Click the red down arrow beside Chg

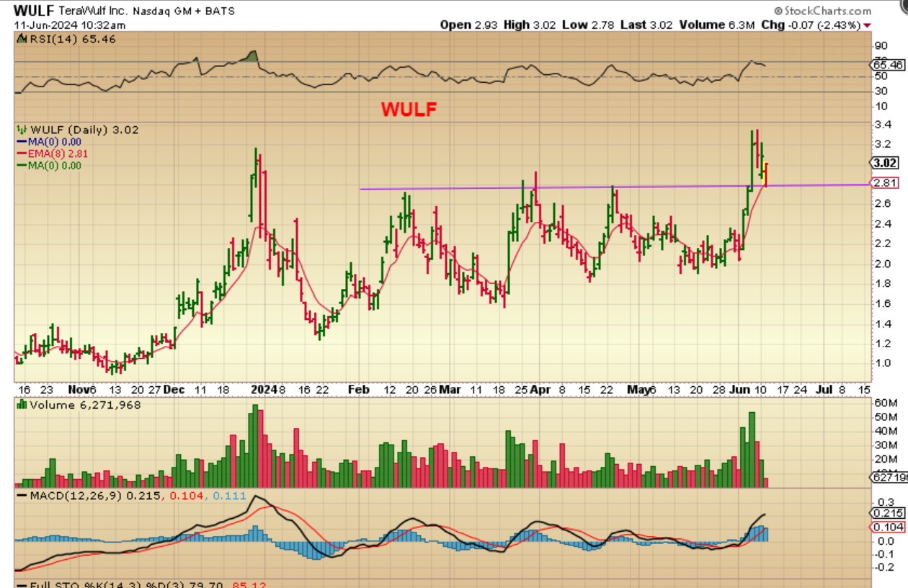[x=867, y=25]
